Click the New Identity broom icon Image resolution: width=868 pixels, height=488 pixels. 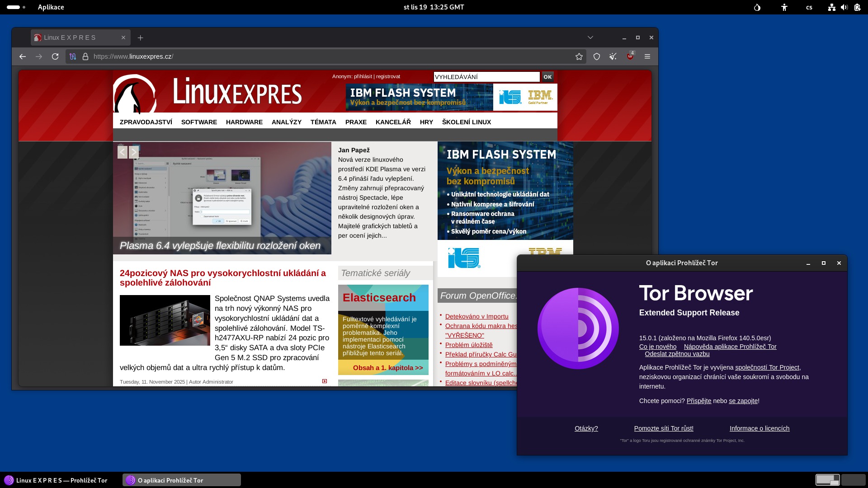click(x=613, y=56)
